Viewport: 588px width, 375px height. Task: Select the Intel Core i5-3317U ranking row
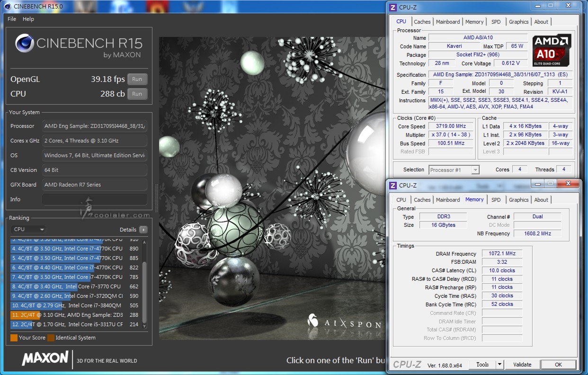(76, 324)
